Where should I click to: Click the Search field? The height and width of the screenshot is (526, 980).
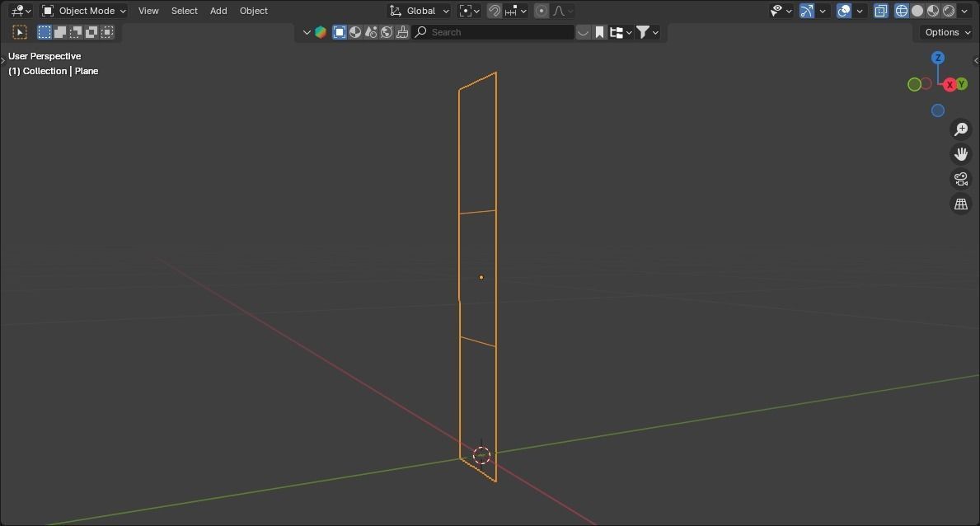(x=493, y=32)
